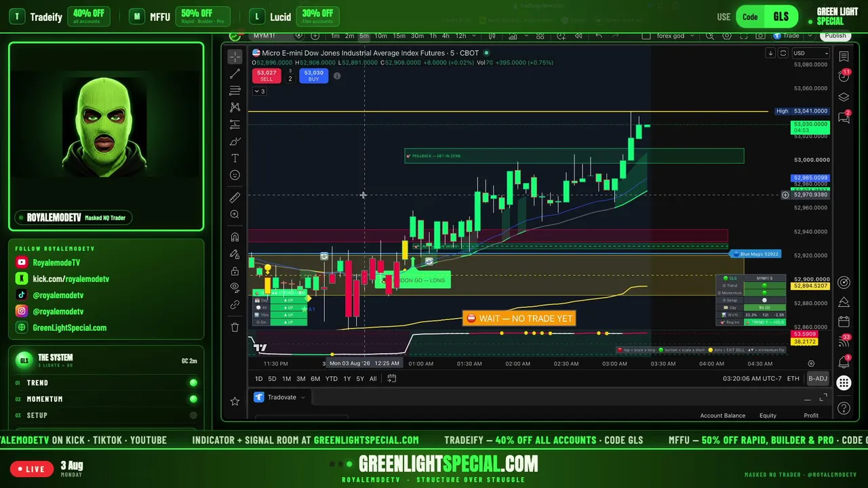This screenshot has height=488, width=868.
Task: Maximize the Tradovate trading panel
Action: (823, 397)
